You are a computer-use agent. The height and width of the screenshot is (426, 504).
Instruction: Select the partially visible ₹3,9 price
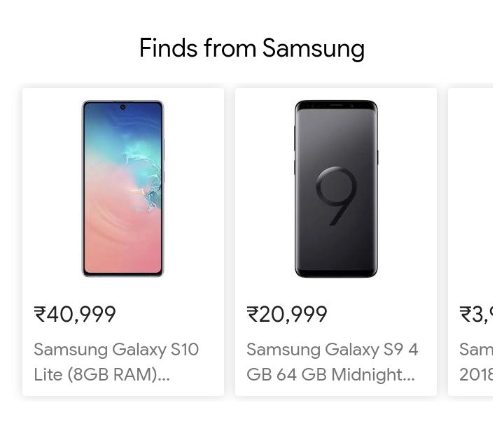click(x=476, y=314)
